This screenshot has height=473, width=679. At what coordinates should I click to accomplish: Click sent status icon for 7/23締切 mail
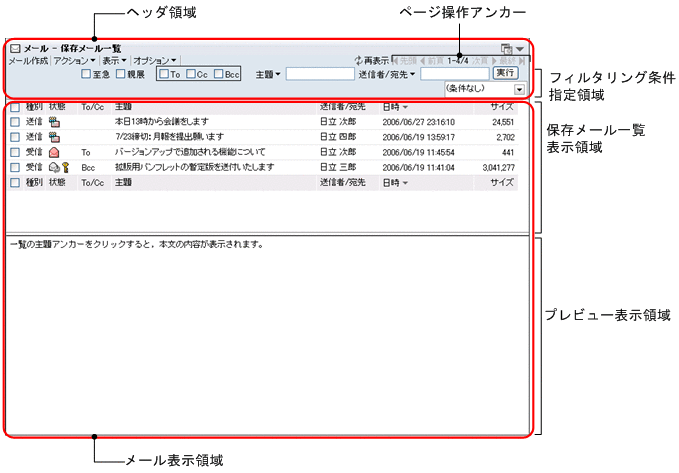[x=55, y=137]
